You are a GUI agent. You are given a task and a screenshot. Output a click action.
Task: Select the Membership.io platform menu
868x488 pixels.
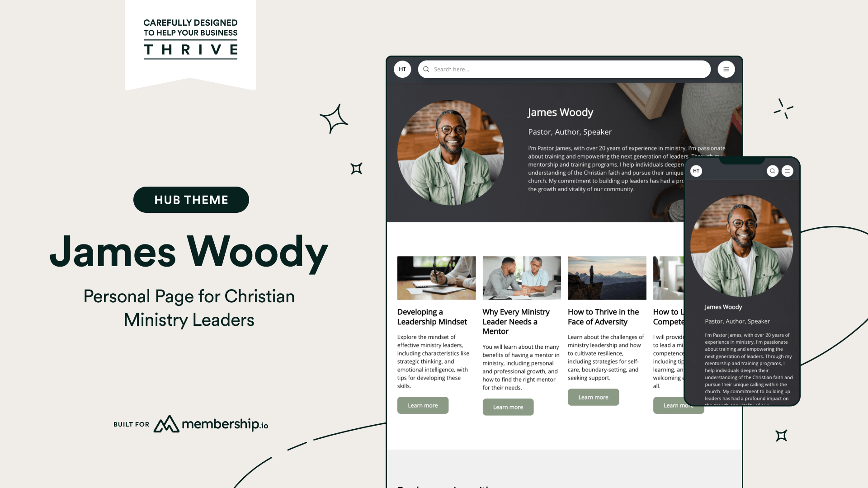[x=726, y=69]
